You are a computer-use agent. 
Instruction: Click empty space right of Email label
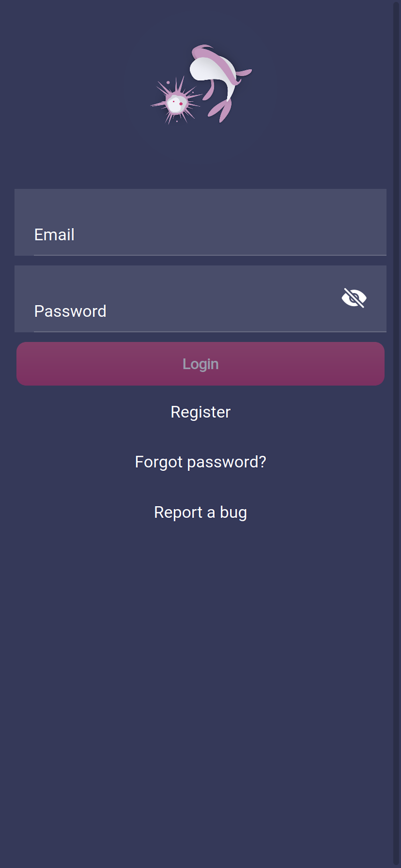point(229,234)
